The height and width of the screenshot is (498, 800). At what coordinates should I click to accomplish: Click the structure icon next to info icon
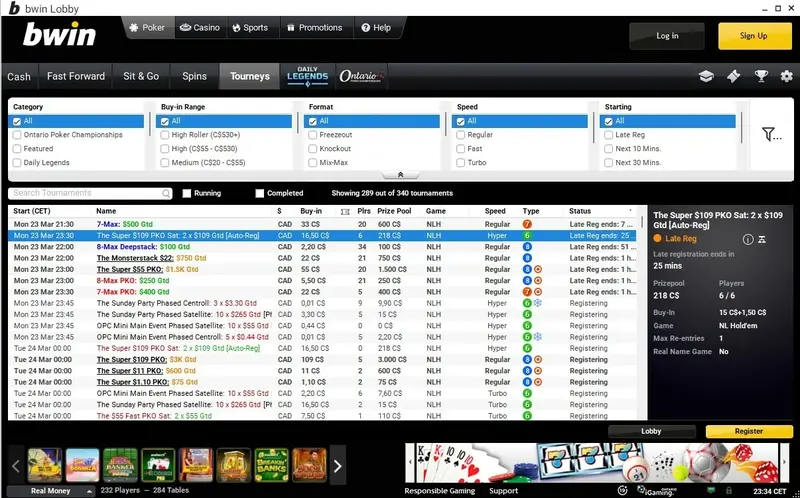coord(762,239)
